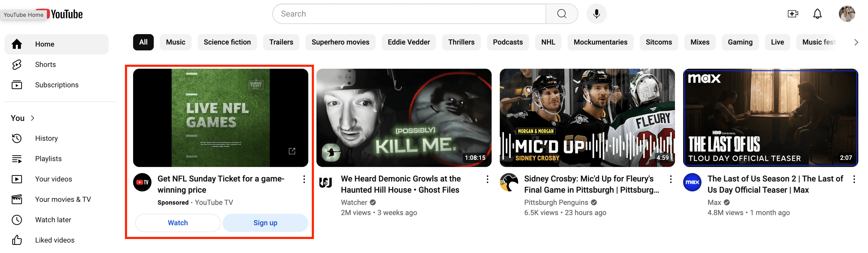Expand the You section chevron

(x=33, y=118)
